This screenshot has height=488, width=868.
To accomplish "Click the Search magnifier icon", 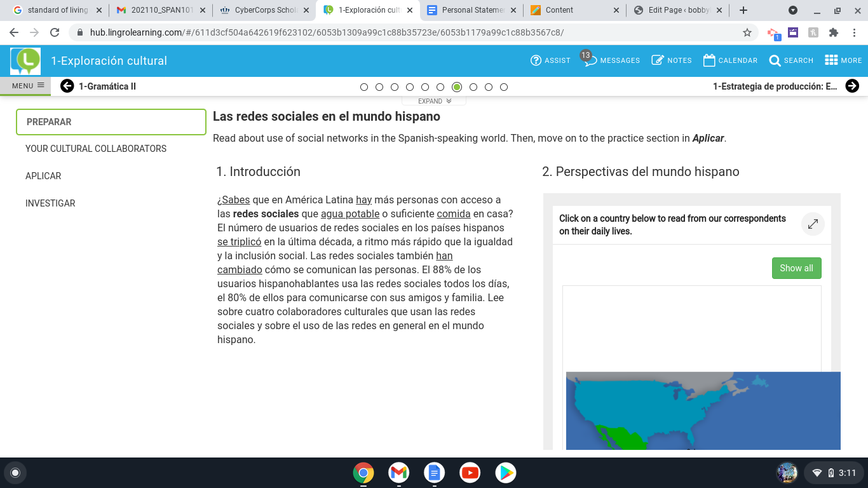I will pyautogui.click(x=775, y=60).
